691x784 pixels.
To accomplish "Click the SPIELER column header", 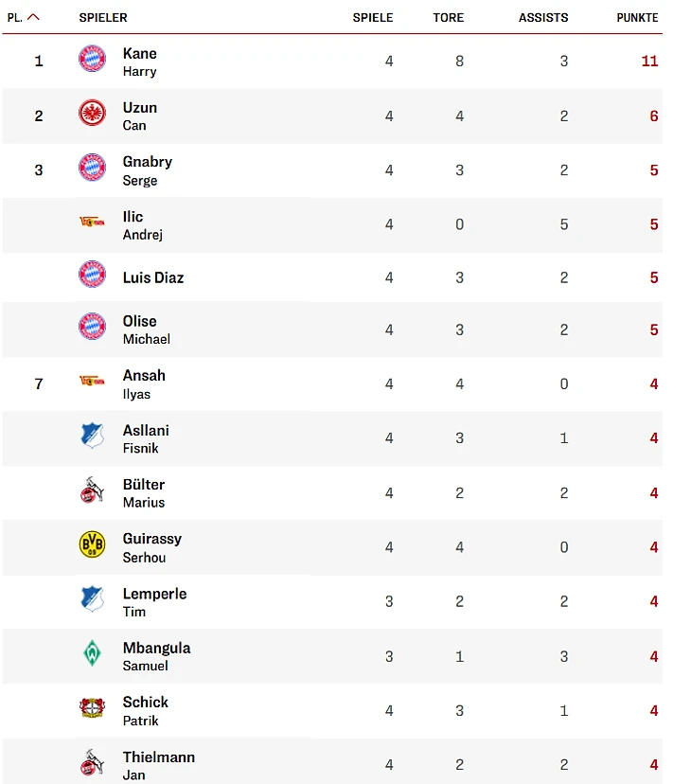I will [x=103, y=17].
